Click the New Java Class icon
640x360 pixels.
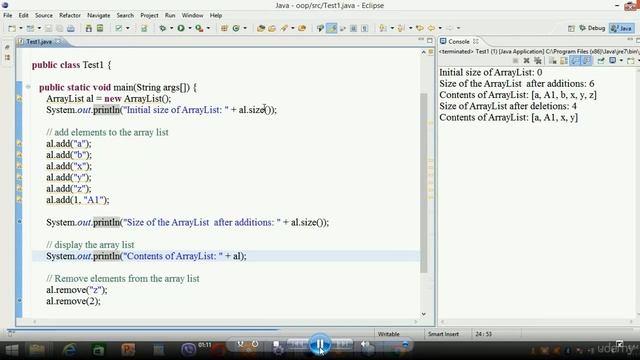236,28
